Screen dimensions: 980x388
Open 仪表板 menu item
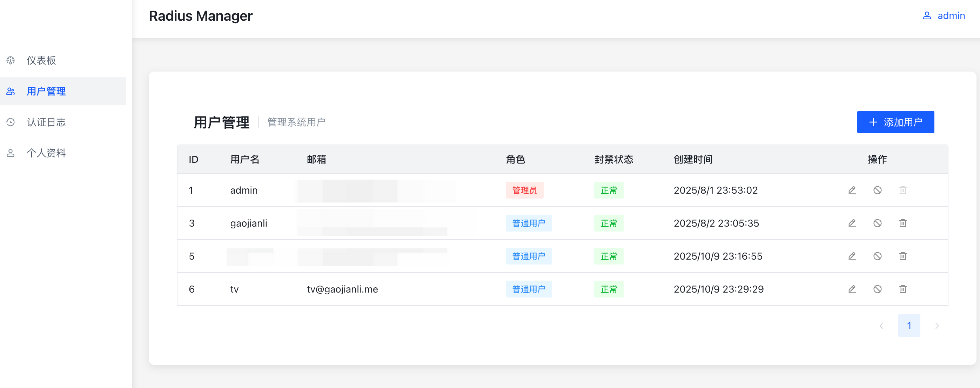pyautogui.click(x=63, y=60)
